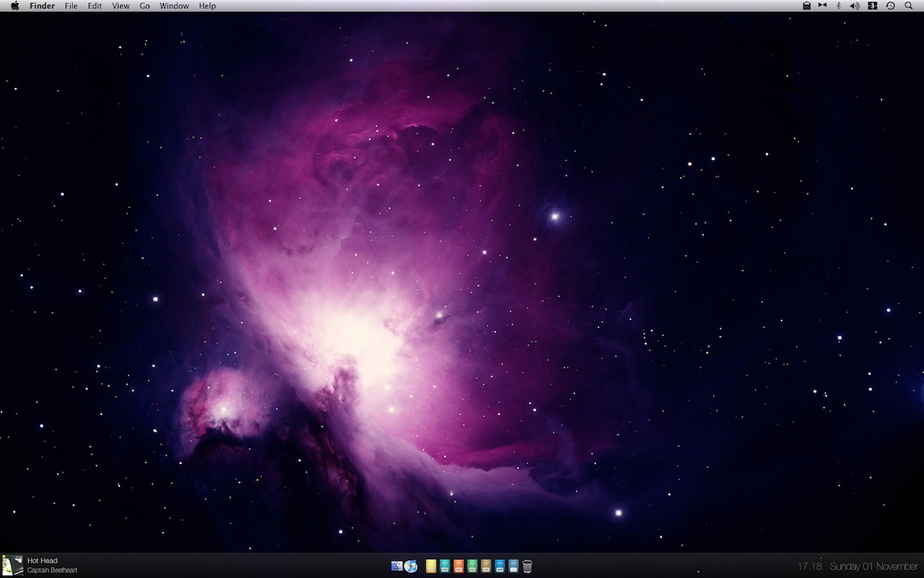Open the Trash in the dock
This screenshot has width=924, height=578.
coord(527,566)
